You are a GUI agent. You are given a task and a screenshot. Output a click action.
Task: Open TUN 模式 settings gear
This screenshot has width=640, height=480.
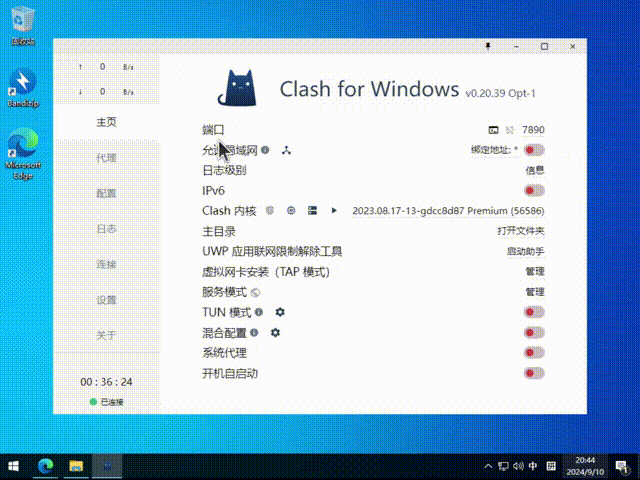[280, 312]
